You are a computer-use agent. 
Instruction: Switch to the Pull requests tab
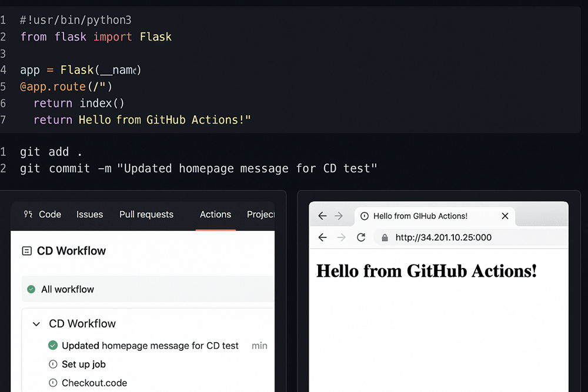click(x=146, y=215)
